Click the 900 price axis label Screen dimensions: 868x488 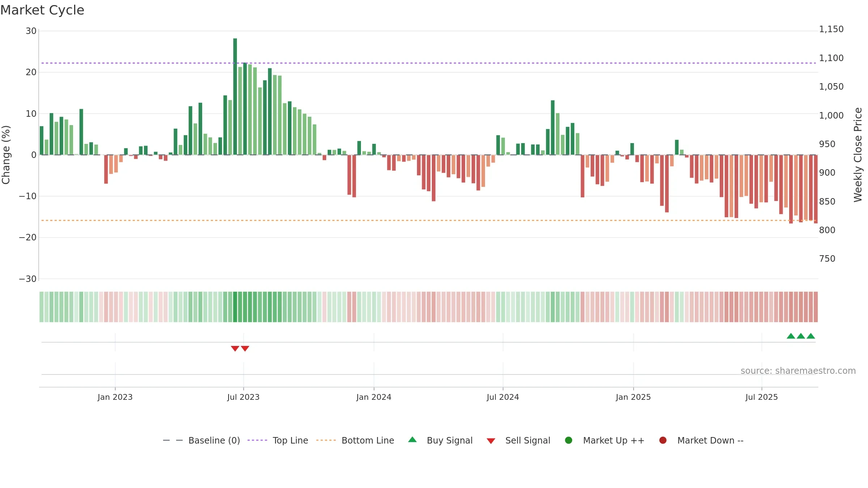pos(827,173)
